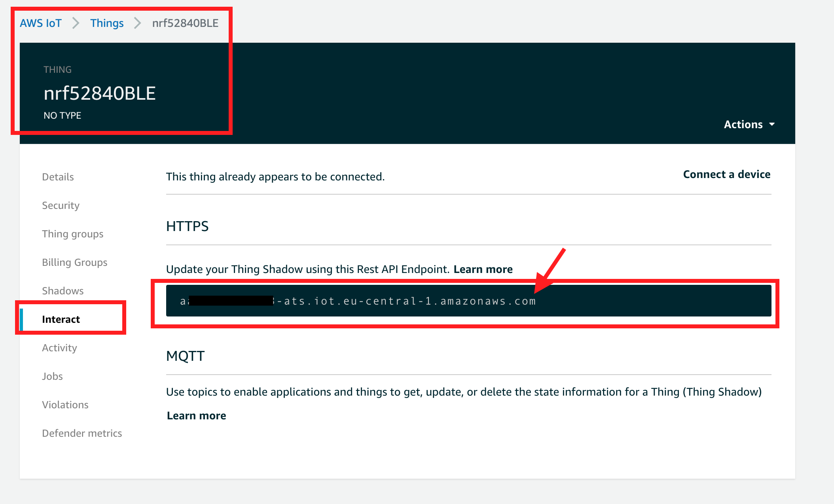Select the Interact sidebar entry

61,319
